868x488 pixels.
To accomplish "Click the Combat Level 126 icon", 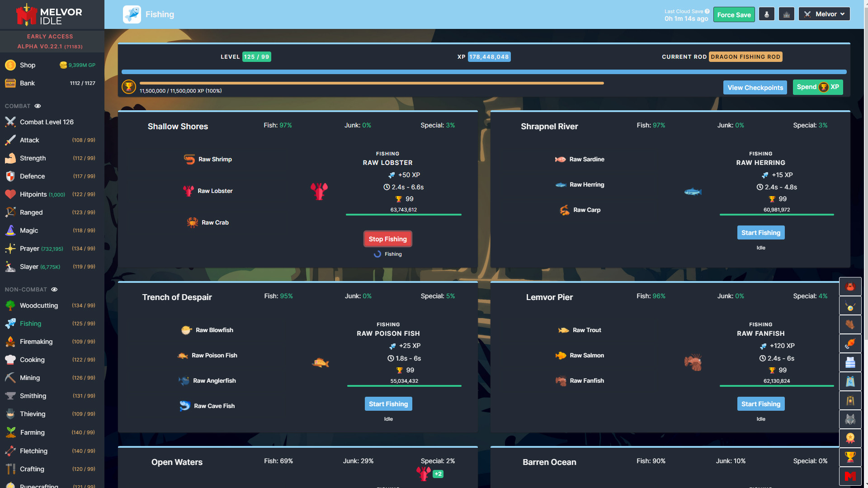I will [x=10, y=122].
